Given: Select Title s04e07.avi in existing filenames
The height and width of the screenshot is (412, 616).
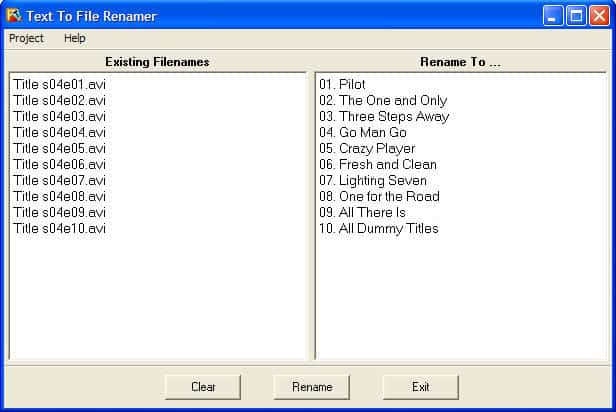Looking at the screenshot, I should [x=59, y=181].
